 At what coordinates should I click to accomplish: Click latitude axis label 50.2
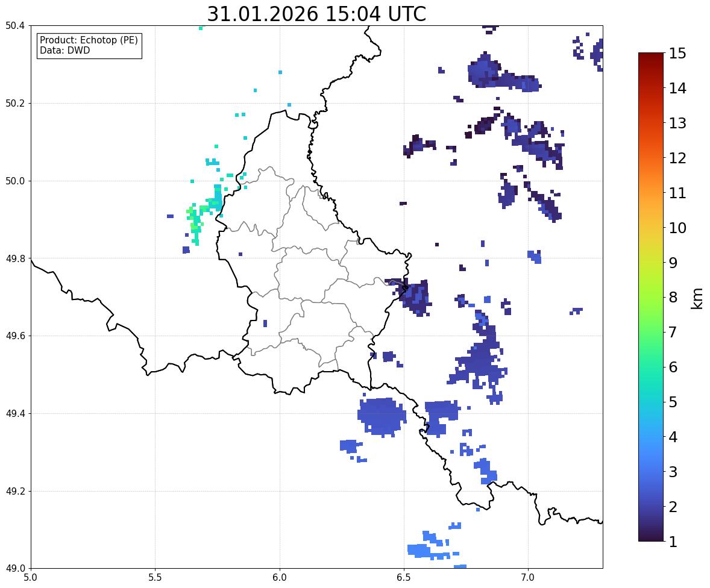click(15, 103)
